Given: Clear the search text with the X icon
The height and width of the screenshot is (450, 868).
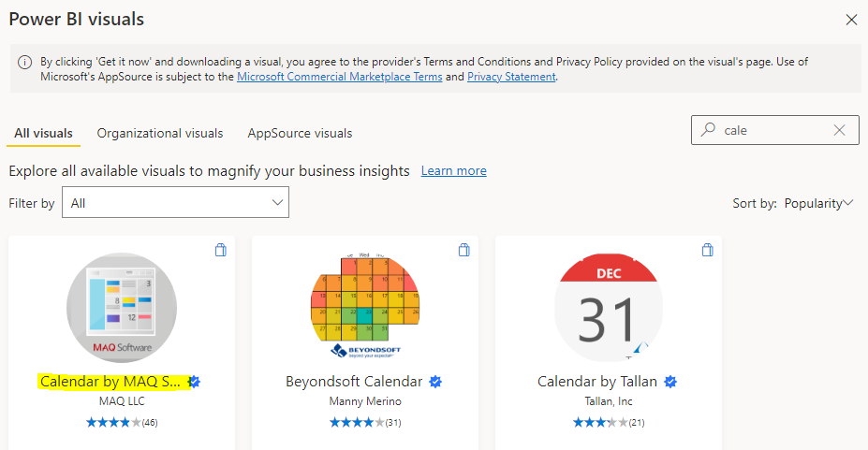Looking at the screenshot, I should (839, 130).
